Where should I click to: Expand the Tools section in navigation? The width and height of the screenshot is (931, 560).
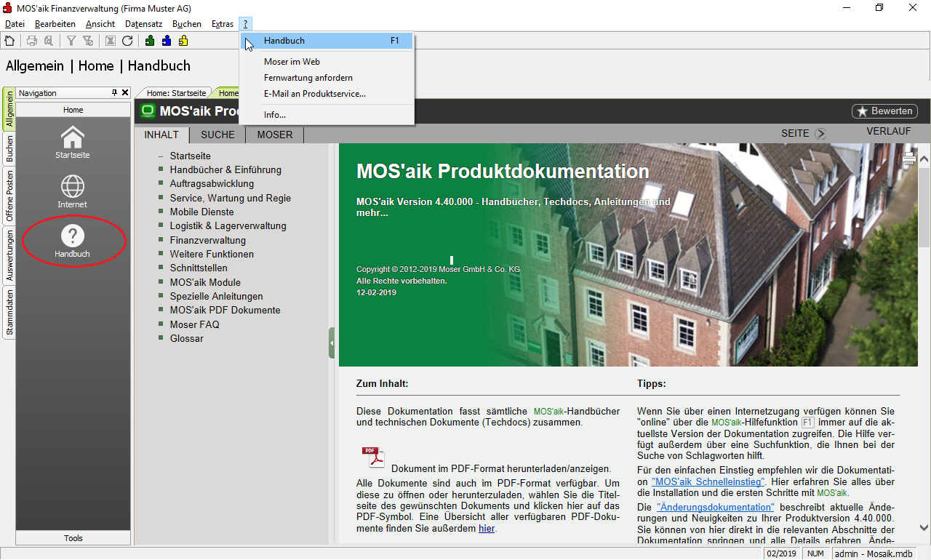(x=73, y=538)
